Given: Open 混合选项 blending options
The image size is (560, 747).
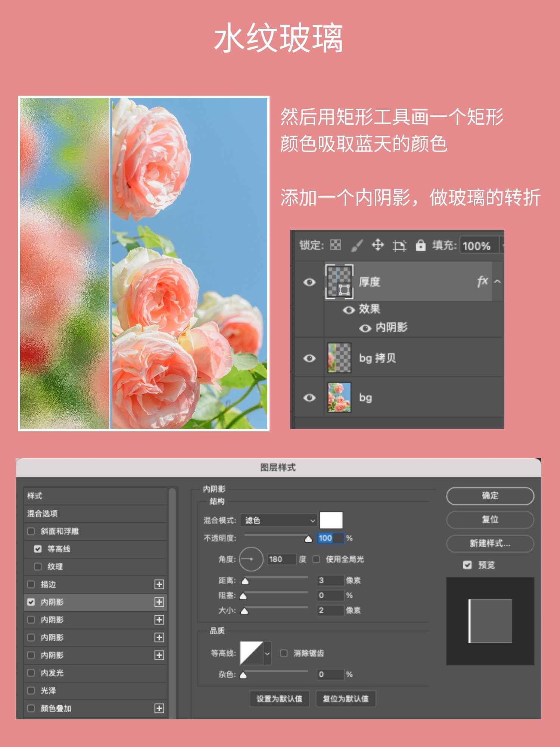Looking at the screenshot, I should (x=95, y=514).
